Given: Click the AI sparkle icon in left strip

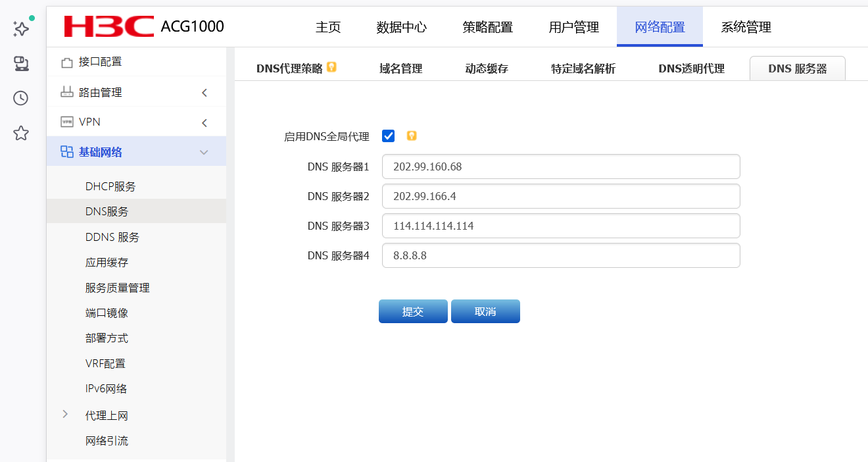Looking at the screenshot, I should point(21,28).
